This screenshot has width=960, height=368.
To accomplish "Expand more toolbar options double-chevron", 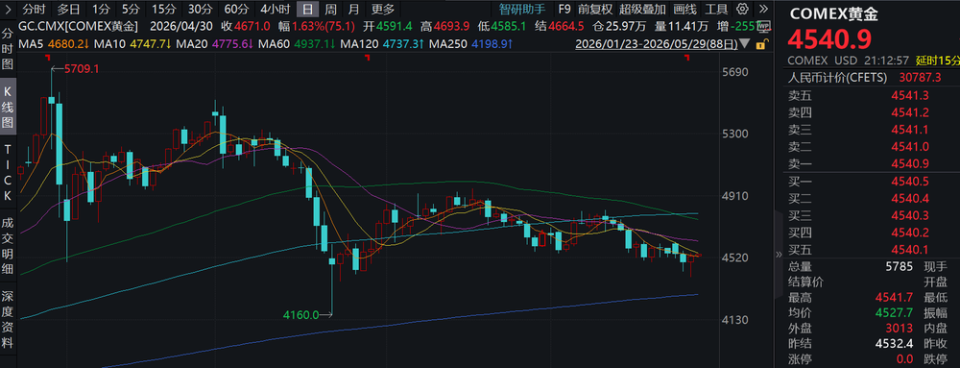I will click(763, 9).
